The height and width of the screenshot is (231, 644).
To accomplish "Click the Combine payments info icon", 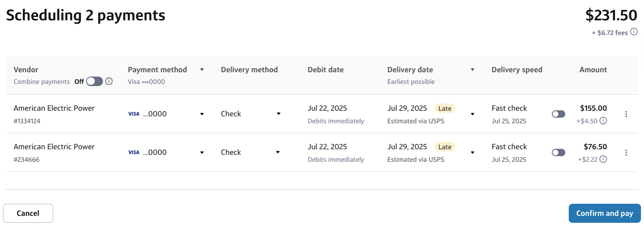I will pyautogui.click(x=109, y=81).
